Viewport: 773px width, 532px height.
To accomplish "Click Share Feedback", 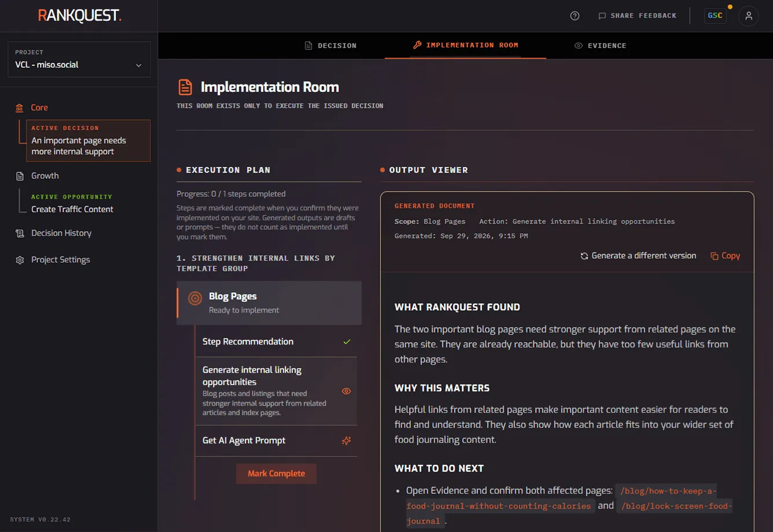I will point(638,16).
